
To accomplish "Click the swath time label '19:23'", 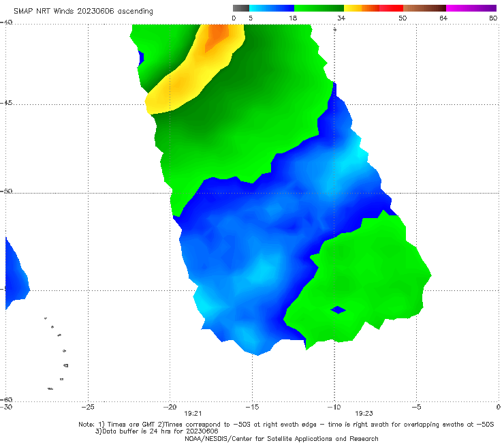I will coord(364,414).
